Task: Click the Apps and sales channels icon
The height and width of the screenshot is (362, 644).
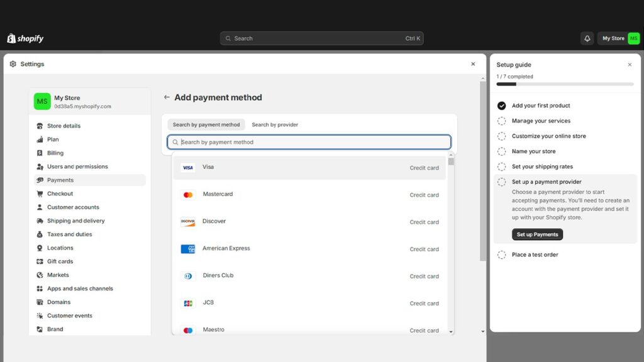Action: click(x=40, y=288)
